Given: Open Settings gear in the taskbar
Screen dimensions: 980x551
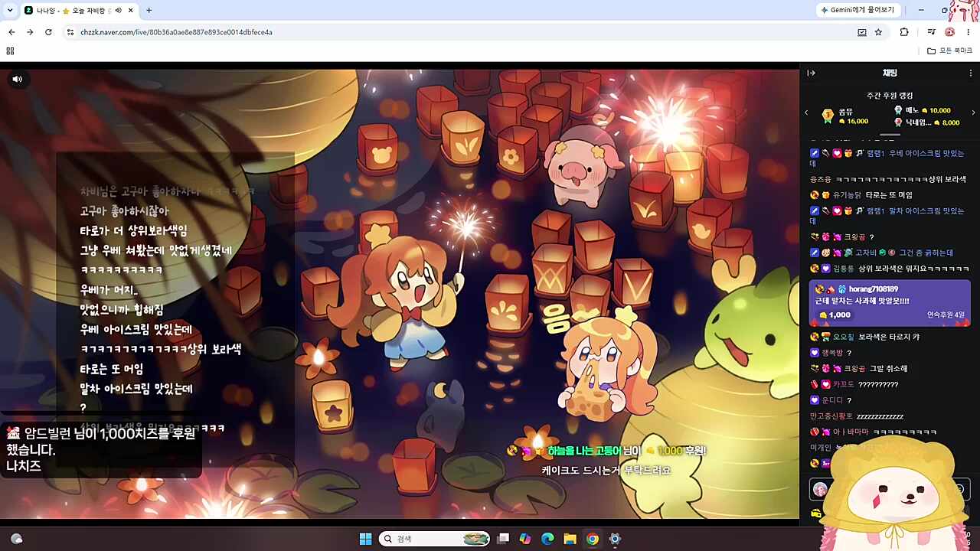Looking at the screenshot, I should pos(614,539).
